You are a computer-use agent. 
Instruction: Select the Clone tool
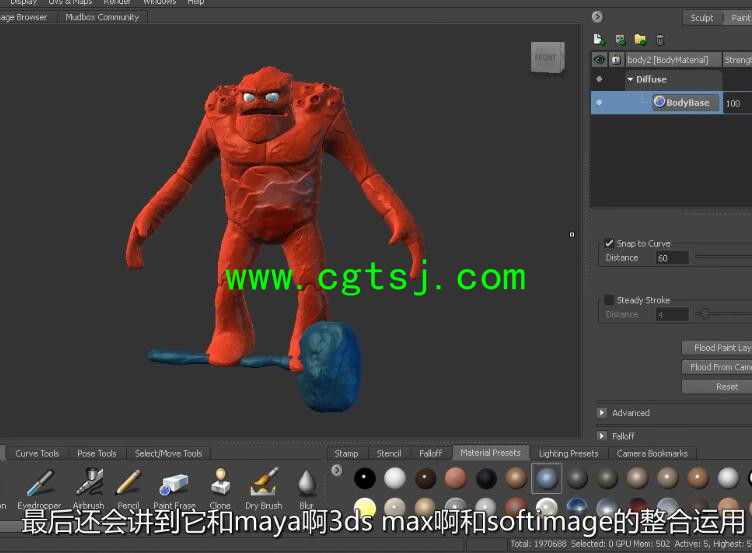pyautogui.click(x=220, y=488)
